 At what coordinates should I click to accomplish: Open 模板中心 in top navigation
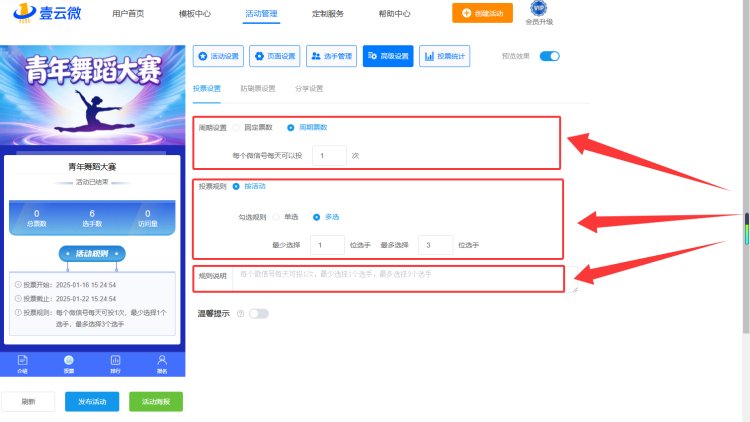click(x=195, y=13)
